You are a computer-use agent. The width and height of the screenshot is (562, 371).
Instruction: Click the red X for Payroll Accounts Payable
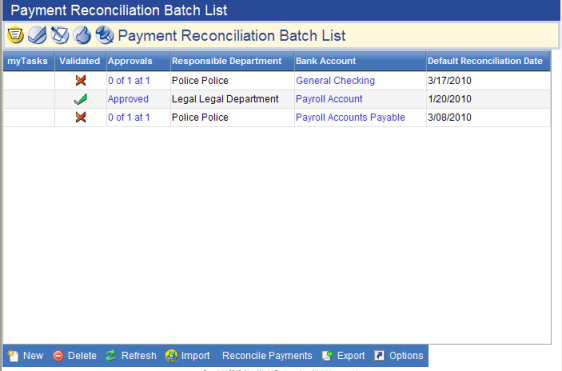(81, 117)
